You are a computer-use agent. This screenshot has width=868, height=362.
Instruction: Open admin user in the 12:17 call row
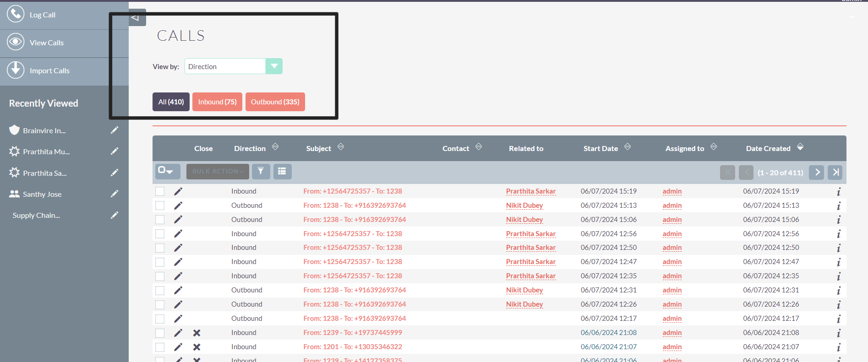[x=672, y=319]
